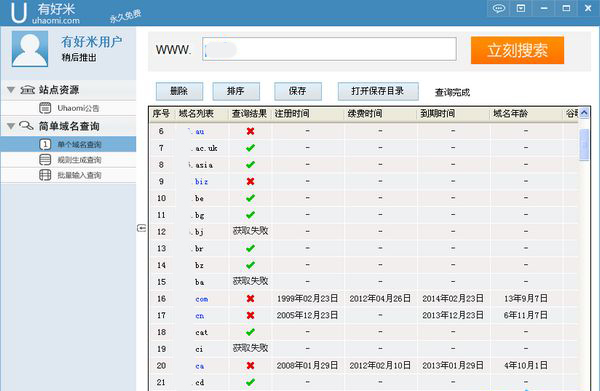600x391 pixels.
Task: Click the 有好米用户 username link
Action: tap(92, 42)
